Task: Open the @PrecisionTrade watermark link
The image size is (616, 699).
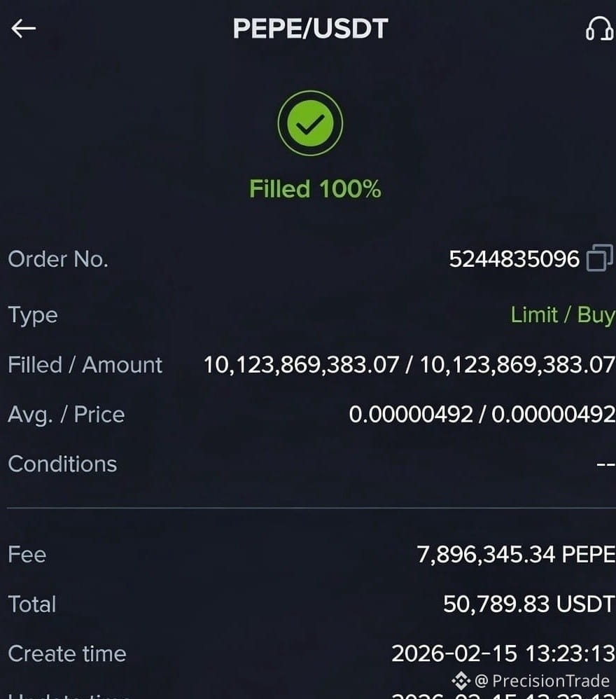Action: click(x=542, y=681)
